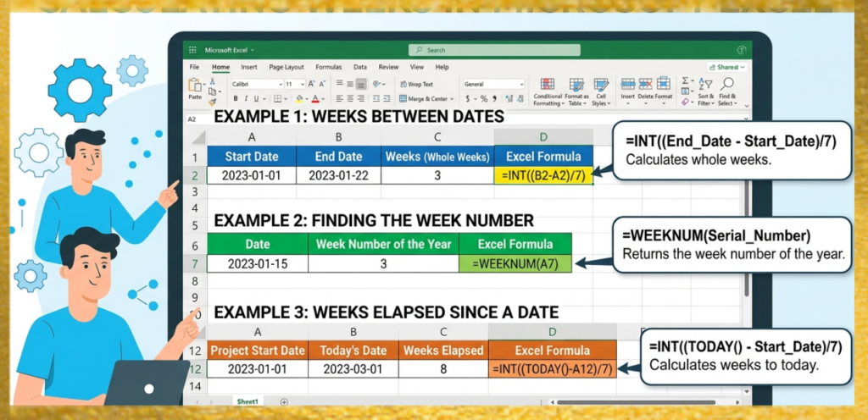Click the Increase Decimal icon
Viewport: 868px width, 420px height.
509,98
